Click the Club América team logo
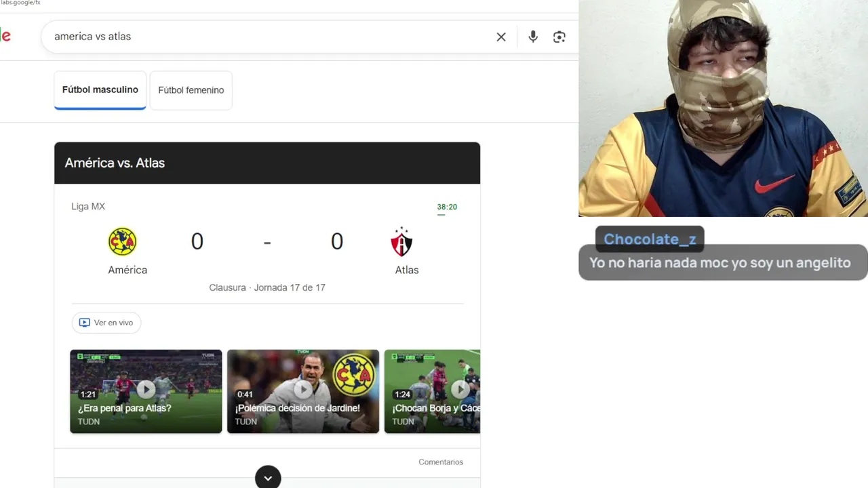868x488 pixels. click(123, 242)
